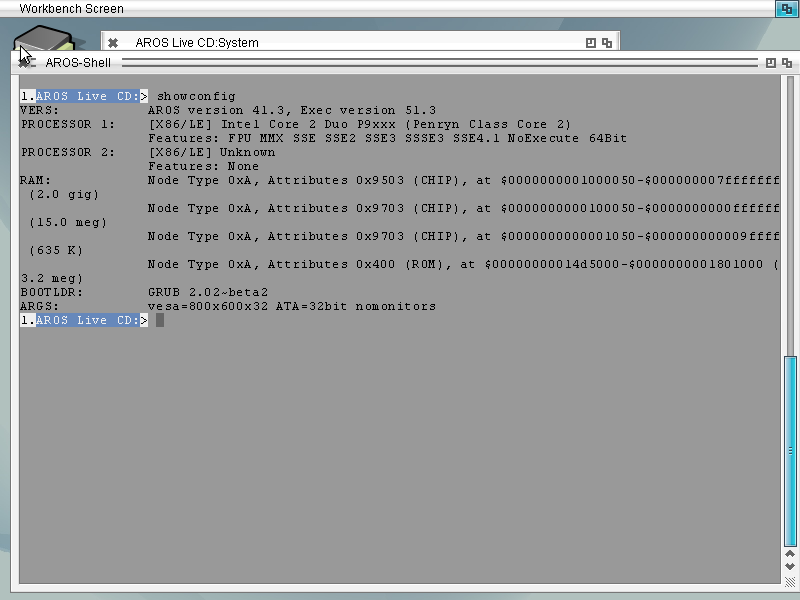Click the 'PROCESSOR 1:' label
The width and height of the screenshot is (800, 600).
click(x=68, y=124)
